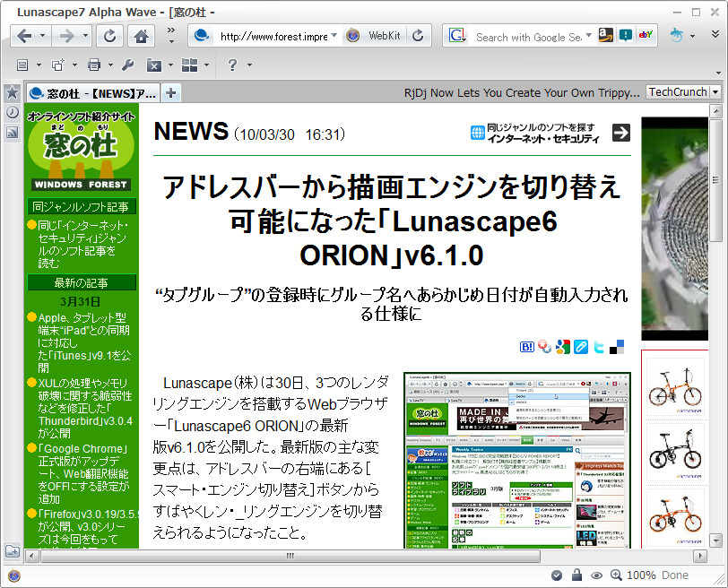
Task: Open the Google Chrome article link
Action: point(83,474)
